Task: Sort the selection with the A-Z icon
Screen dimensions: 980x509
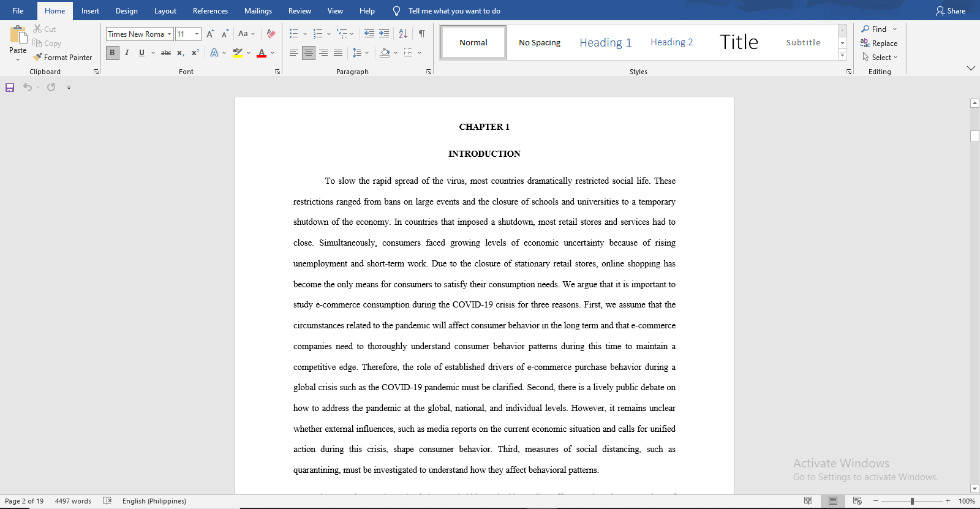Action: (x=403, y=34)
